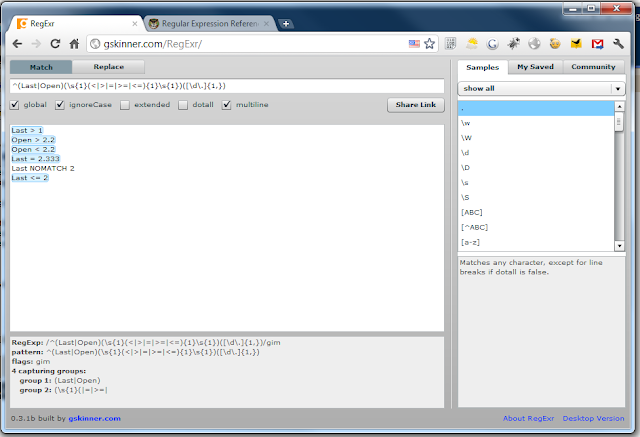
Task: Click the 'Last = 2.333' matched line
Action: tap(36, 159)
